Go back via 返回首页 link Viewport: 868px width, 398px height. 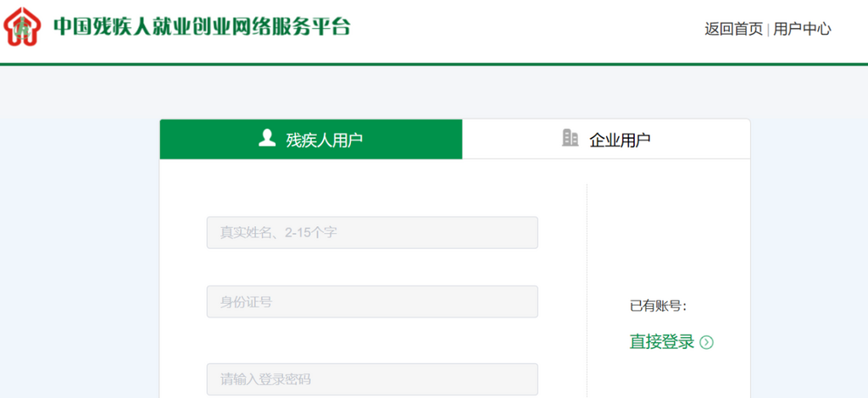733,29
